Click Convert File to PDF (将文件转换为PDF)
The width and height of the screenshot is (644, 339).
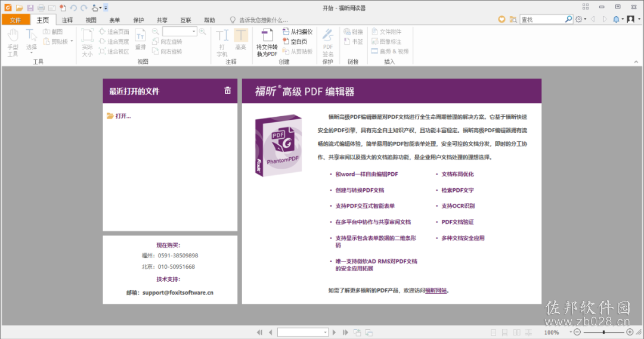tap(267, 43)
